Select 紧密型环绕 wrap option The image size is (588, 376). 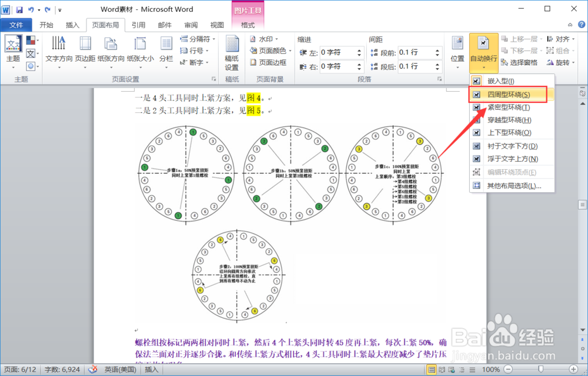pos(512,108)
